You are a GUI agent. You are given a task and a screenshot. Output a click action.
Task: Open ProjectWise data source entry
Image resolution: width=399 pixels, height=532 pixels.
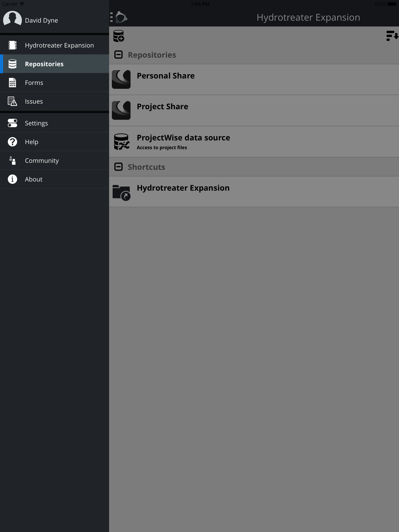click(254, 142)
